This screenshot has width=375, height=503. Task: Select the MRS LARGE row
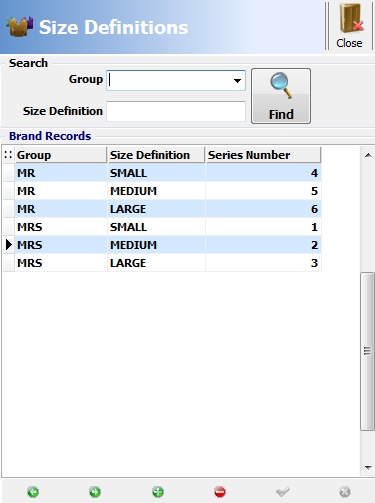click(x=168, y=263)
